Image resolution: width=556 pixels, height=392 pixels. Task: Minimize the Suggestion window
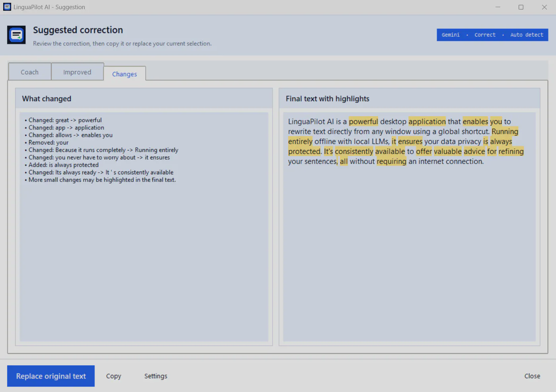click(x=498, y=7)
